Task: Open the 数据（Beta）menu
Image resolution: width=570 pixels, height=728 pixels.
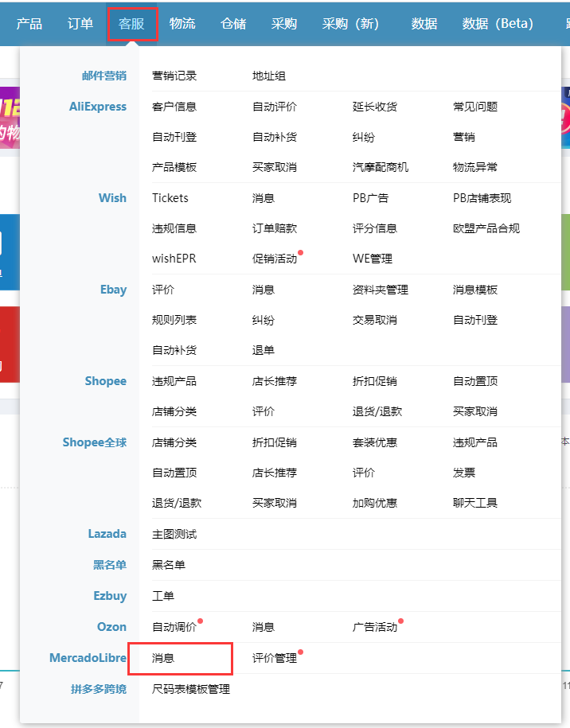Action: pyautogui.click(x=498, y=24)
